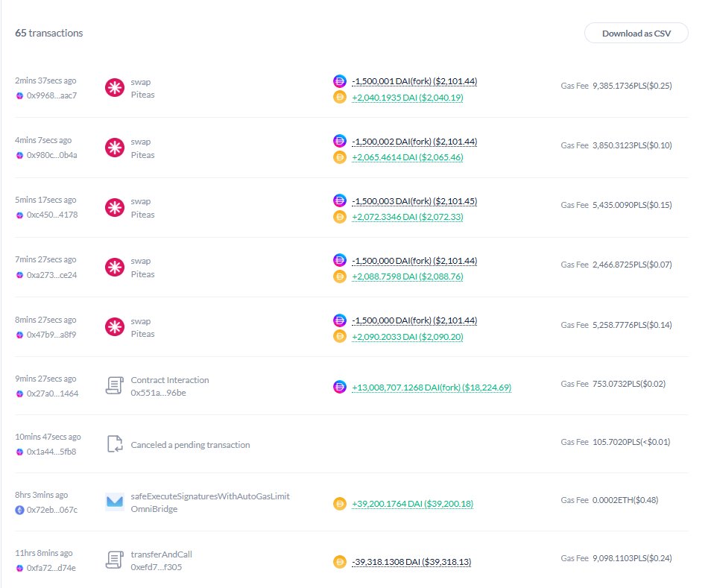Image resolution: width=717 pixels, height=588 pixels.
Task: Open transaction hash 0x72eb...067c
Action: (x=52, y=510)
